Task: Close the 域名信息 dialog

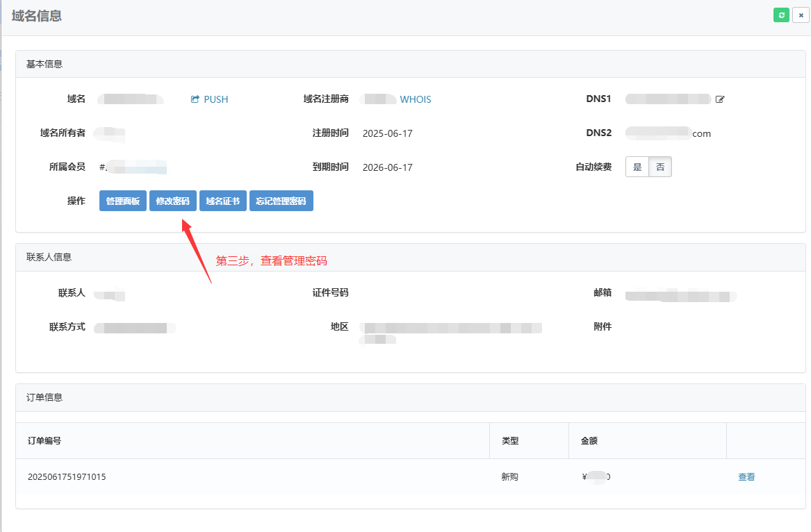Action: click(800, 15)
